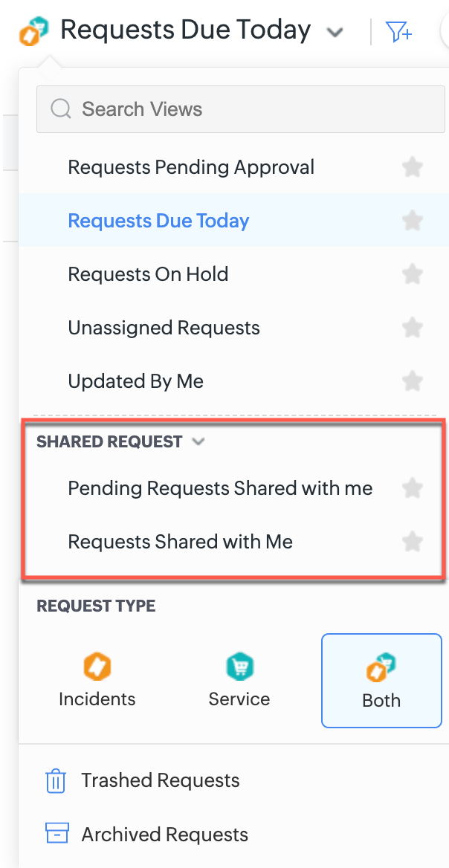Click the request type icon beside the view title
This screenshot has width=449, height=868.
point(34,31)
